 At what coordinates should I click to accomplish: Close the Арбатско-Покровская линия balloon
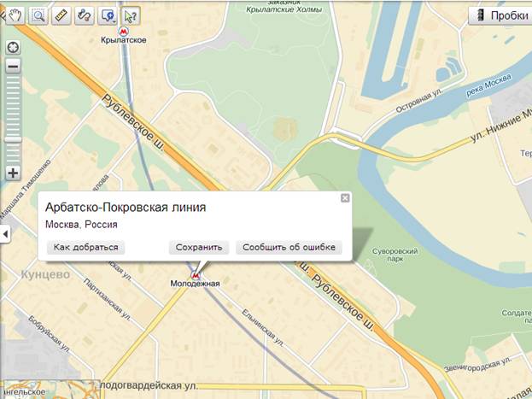pos(345,198)
